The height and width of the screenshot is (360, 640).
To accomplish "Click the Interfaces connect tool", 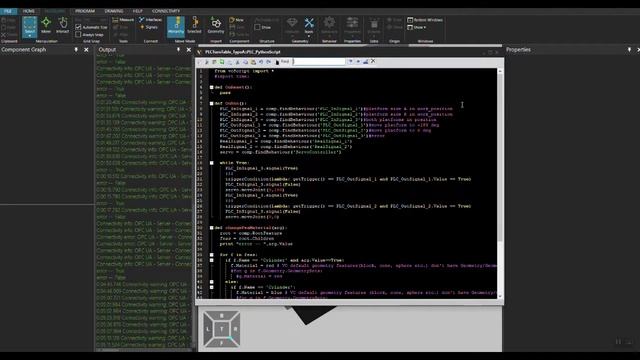I will tap(150, 20).
